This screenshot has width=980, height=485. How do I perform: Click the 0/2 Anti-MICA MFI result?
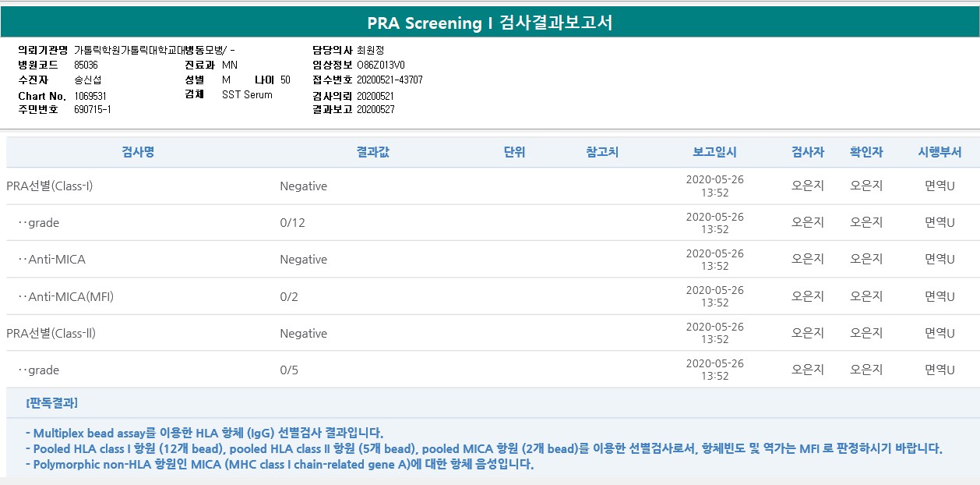click(289, 296)
